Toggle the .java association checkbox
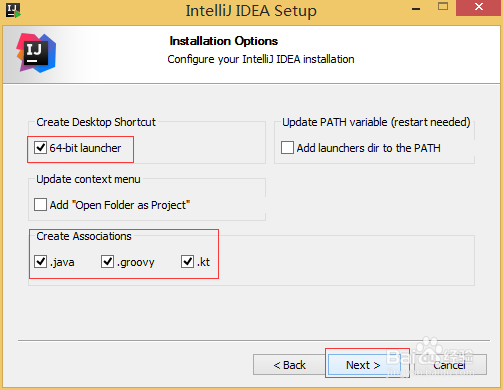This screenshot has width=503, height=390. click(40, 261)
